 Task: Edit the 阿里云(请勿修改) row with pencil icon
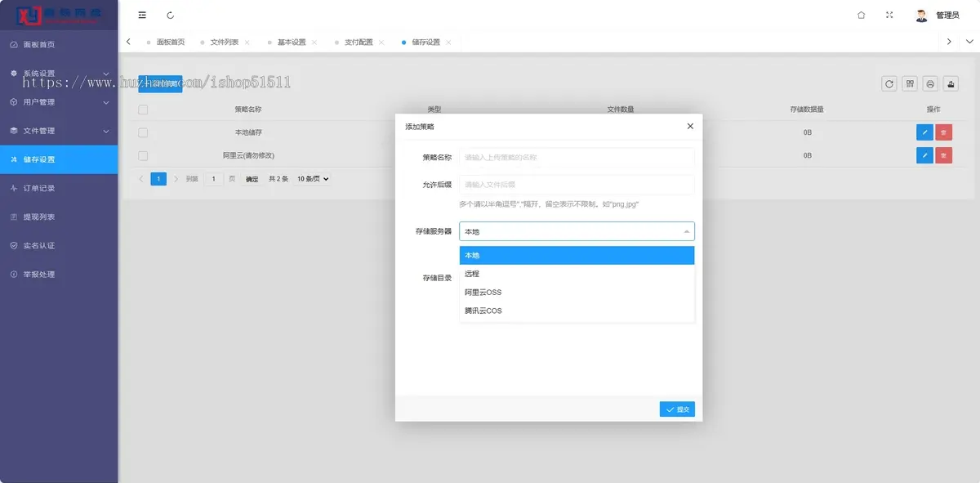pos(924,155)
